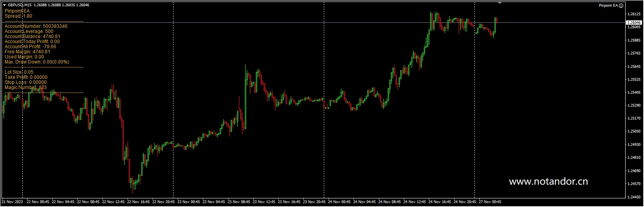This screenshot has height=207, width=644.
Task: Click the 23 Nov 08:45 time label
Action: [239, 202]
